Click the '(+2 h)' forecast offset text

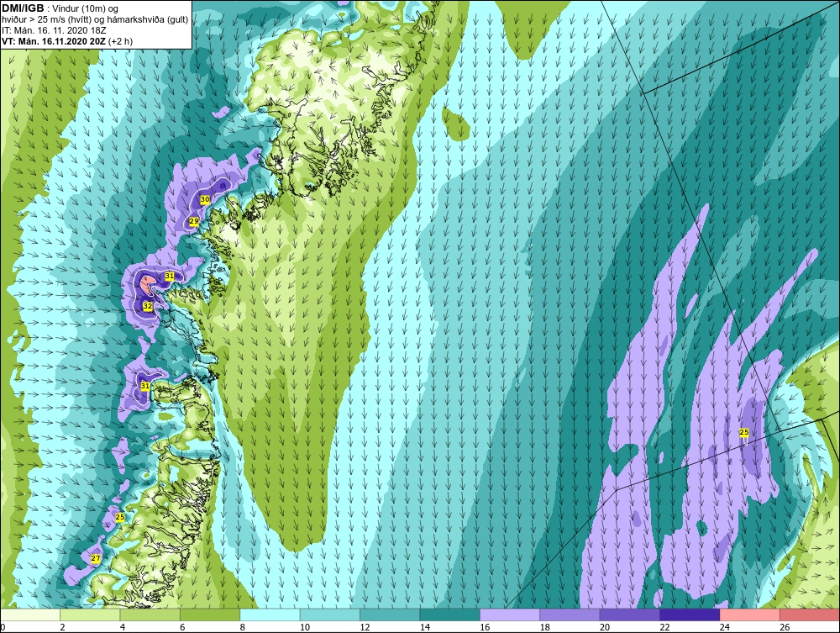coord(120,41)
